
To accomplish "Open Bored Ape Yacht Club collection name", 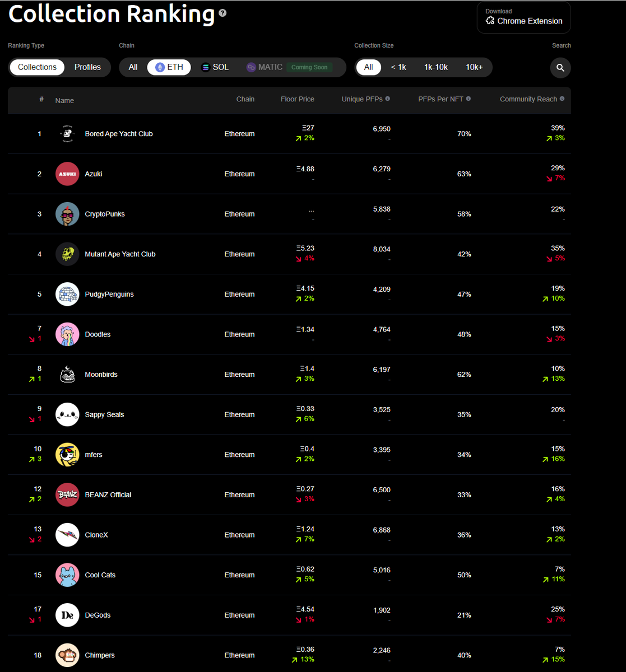I will tap(119, 134).
